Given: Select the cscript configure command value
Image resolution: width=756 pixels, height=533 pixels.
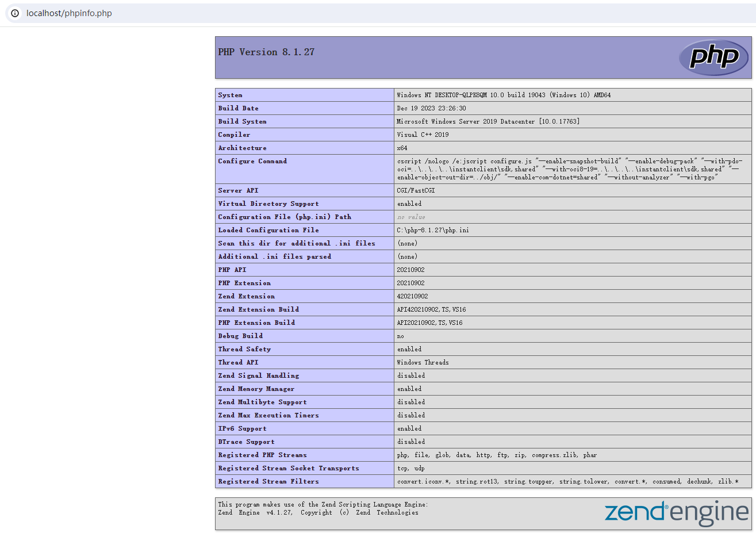Looking at the screenshot, I should tap(570, 170).
